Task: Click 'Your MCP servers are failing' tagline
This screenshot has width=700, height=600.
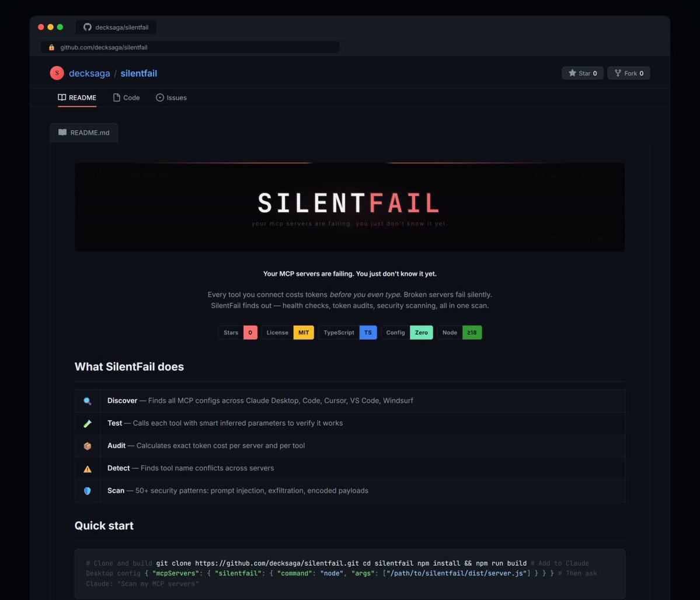Action: click(350, 274)
